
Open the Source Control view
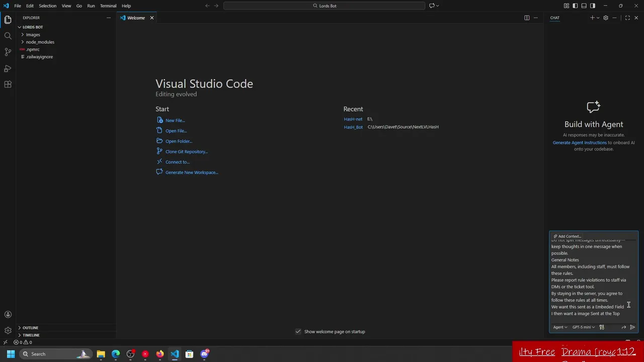[x=8, y=52]
